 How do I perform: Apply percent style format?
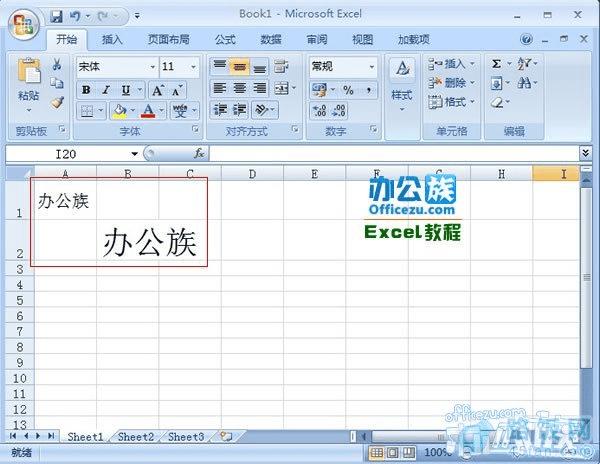pos(348,90)
